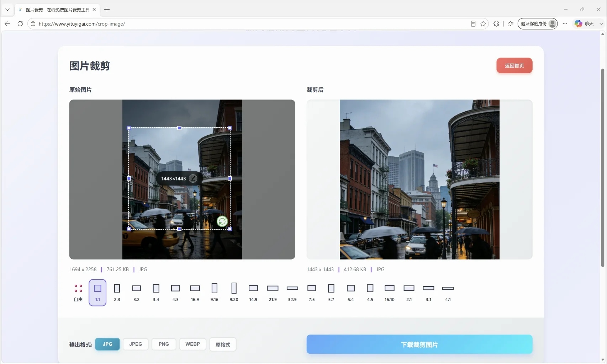The height and width of the screenshot is (364, 607).
Task: Close the 图片裁剪 tab
Action: tap(94, 10)
